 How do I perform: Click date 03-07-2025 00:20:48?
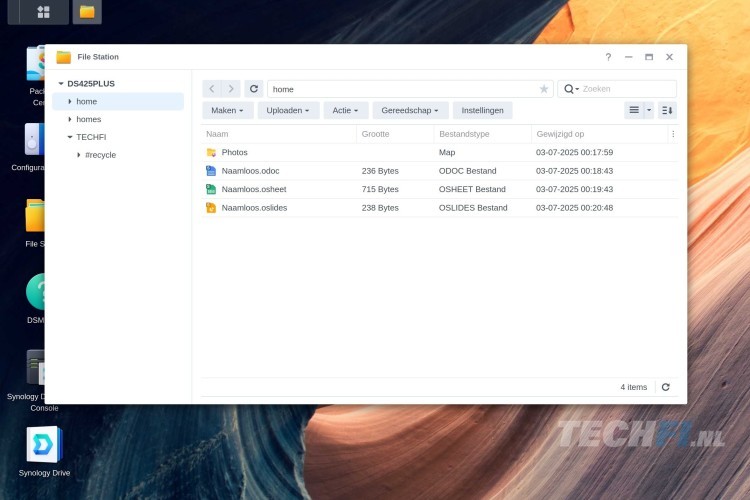(574, 208)
